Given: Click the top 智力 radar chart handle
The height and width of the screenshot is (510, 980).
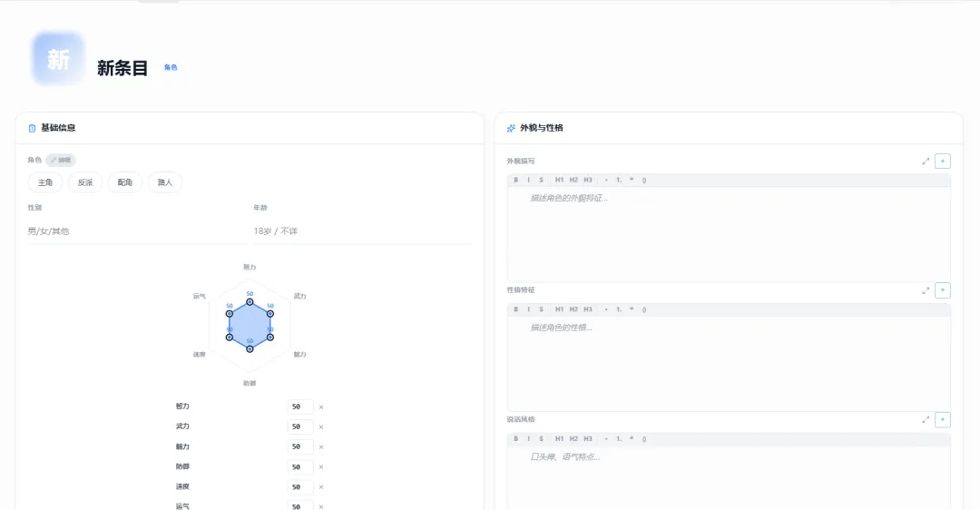Looking at the screenshot, I should (250, 302).
